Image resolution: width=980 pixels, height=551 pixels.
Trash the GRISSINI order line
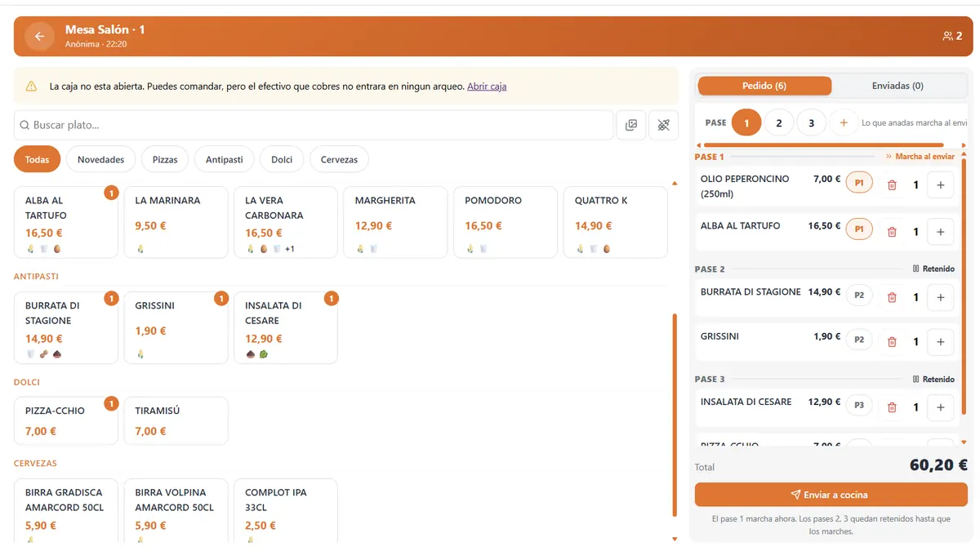[x=892, y=342]
